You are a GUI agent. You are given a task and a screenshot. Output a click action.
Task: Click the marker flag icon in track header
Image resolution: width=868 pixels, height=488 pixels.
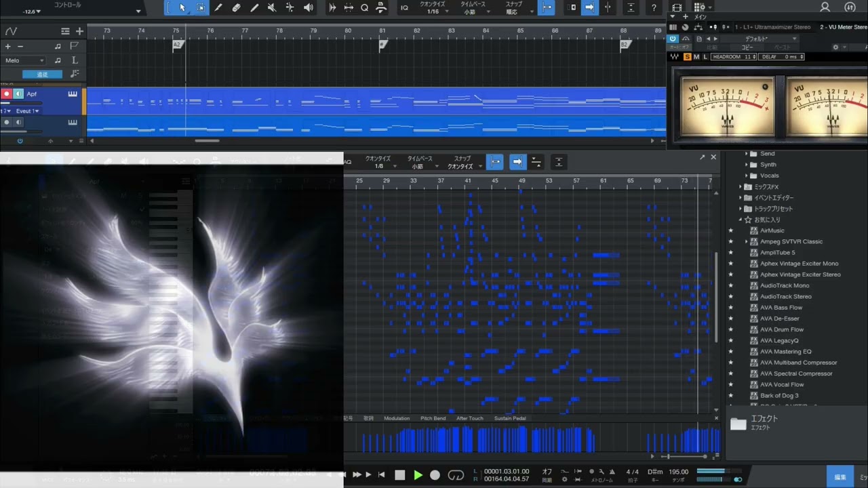tap(74, 46)
